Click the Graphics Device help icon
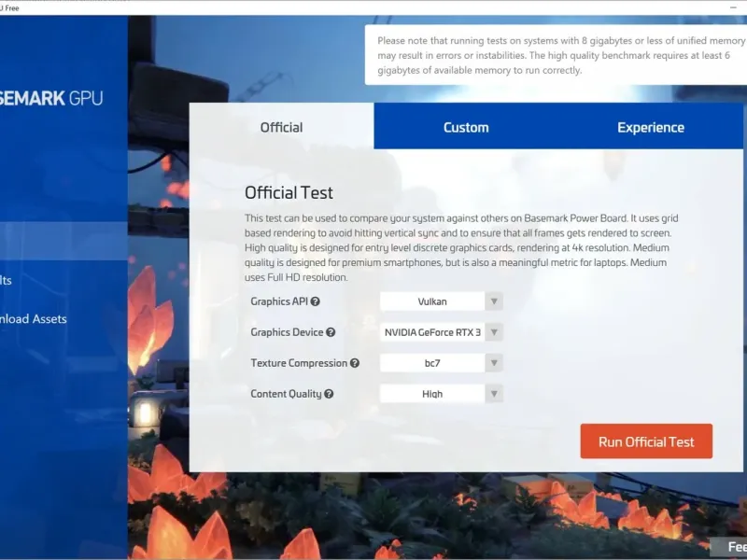The width and height of the screenshot is (747, 560). click(x=331, y=332)
